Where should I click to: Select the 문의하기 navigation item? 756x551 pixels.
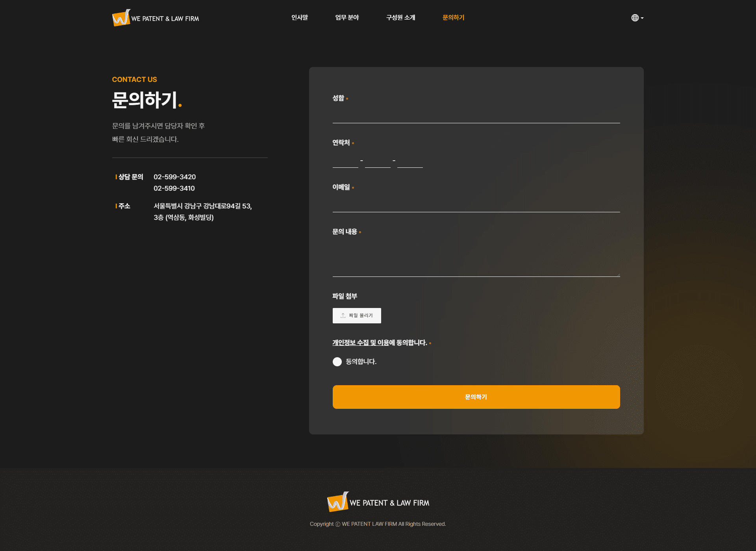click(x=453, y=18)
